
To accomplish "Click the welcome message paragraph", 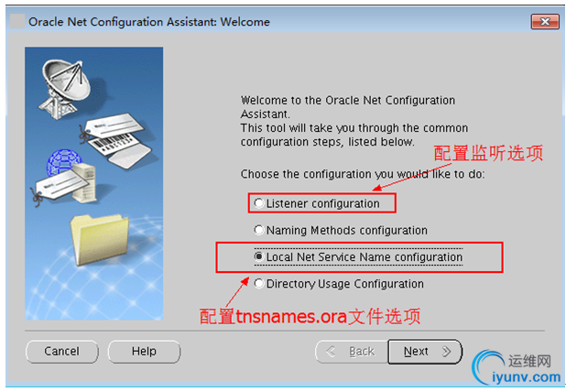I will point(354,121).
